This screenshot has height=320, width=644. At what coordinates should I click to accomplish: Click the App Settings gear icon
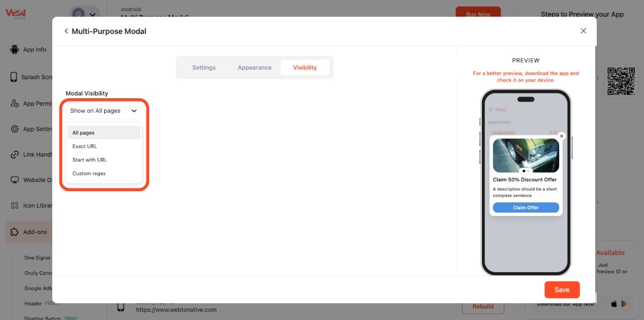[14, 129]
